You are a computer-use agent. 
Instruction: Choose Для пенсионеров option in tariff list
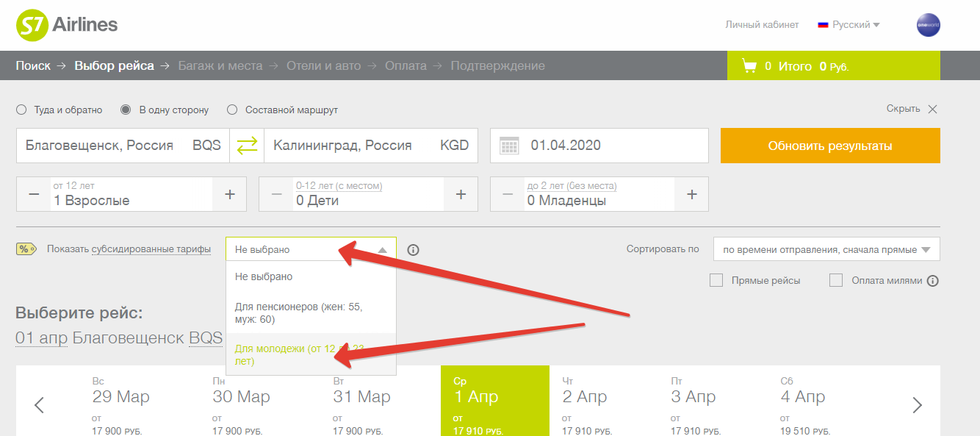pyautogui.click(x=298, y=312)
